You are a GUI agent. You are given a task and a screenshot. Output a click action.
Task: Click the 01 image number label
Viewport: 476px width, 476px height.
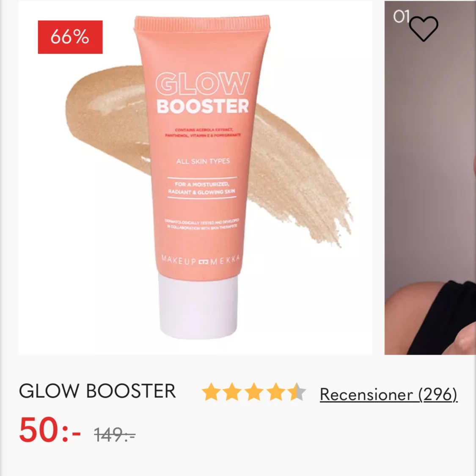pyautogui.click(x=402, y=17)
